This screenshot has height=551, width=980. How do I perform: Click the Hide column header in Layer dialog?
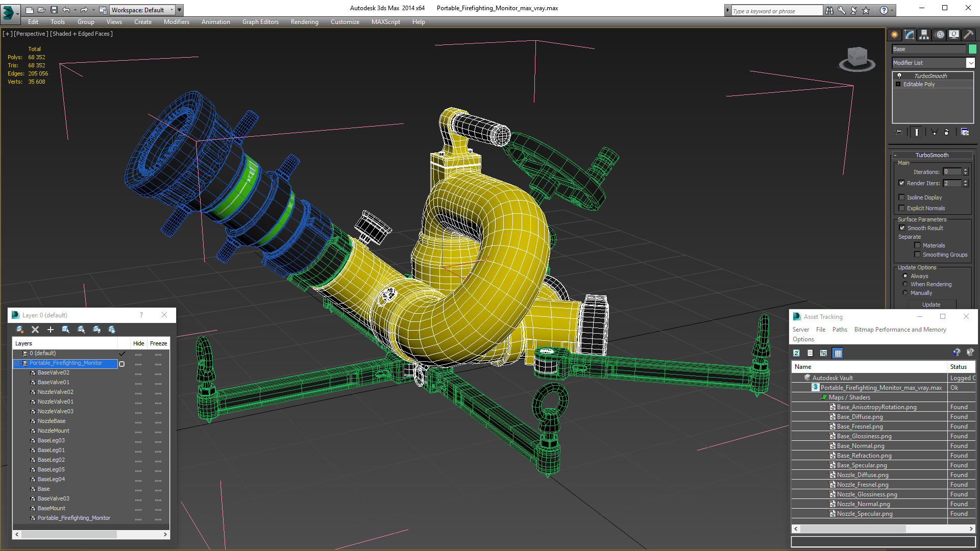pos(138,343)
